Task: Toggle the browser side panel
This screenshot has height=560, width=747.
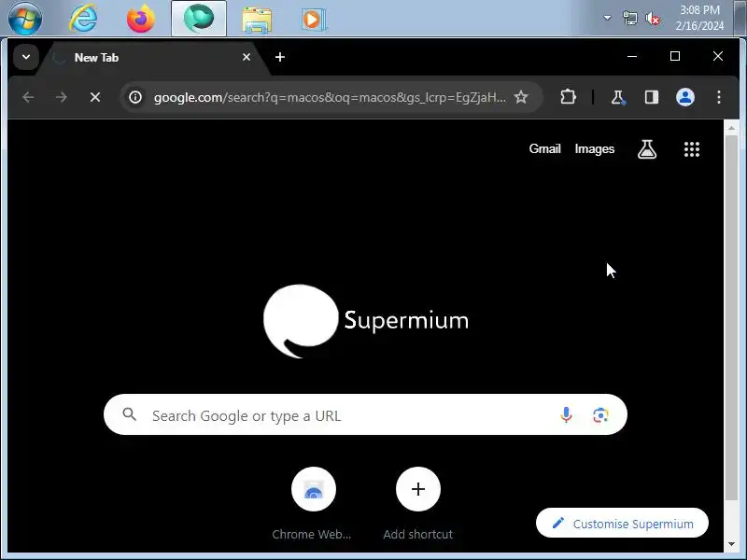Action: pyautogui.click(x=652, y=97)
